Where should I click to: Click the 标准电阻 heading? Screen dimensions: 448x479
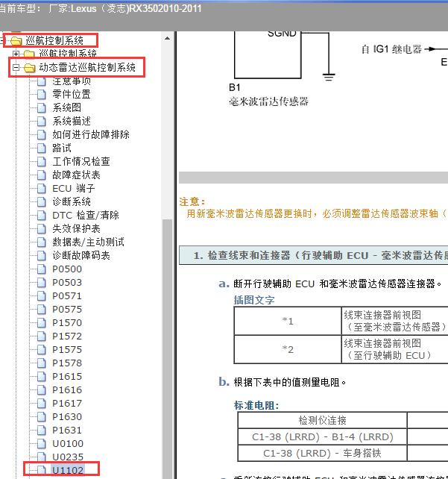(x=256, y=405)
